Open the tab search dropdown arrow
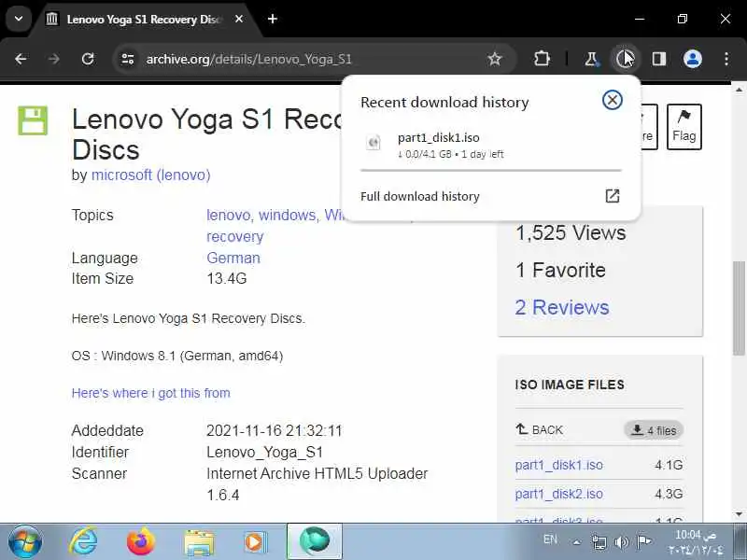 pyautogui.click(x=19, y=19)
